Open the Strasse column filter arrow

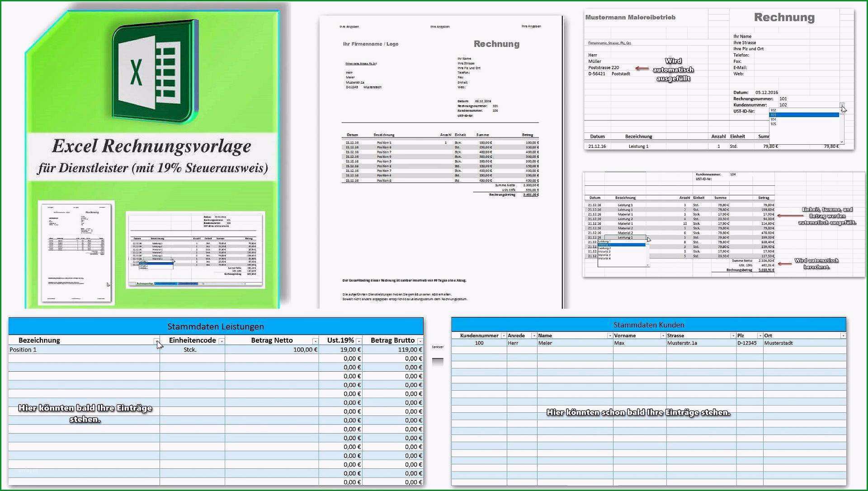[x=733, y=336]
